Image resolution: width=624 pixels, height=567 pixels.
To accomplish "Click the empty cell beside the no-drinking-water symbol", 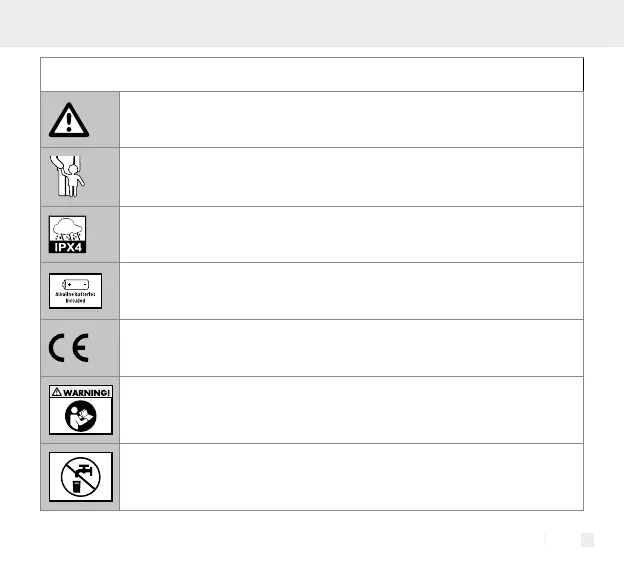I will pyautogui.click(x=350, y=476).
